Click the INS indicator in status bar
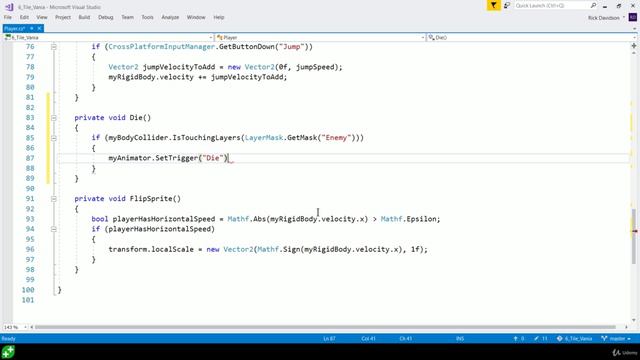 click(460, 338)
